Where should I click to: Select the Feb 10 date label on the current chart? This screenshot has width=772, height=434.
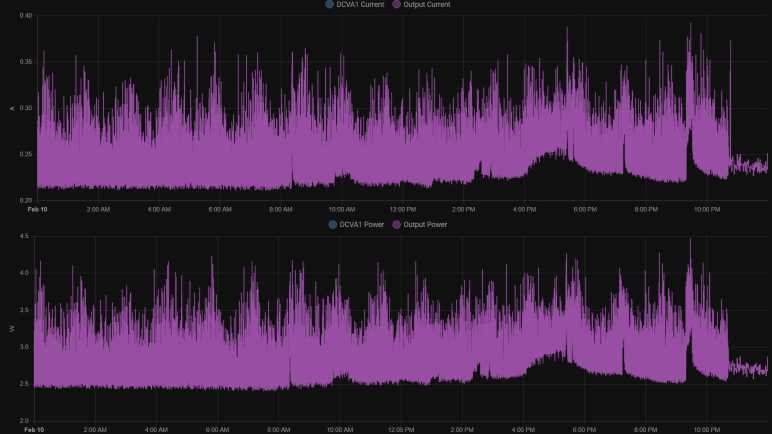[37, 209]
